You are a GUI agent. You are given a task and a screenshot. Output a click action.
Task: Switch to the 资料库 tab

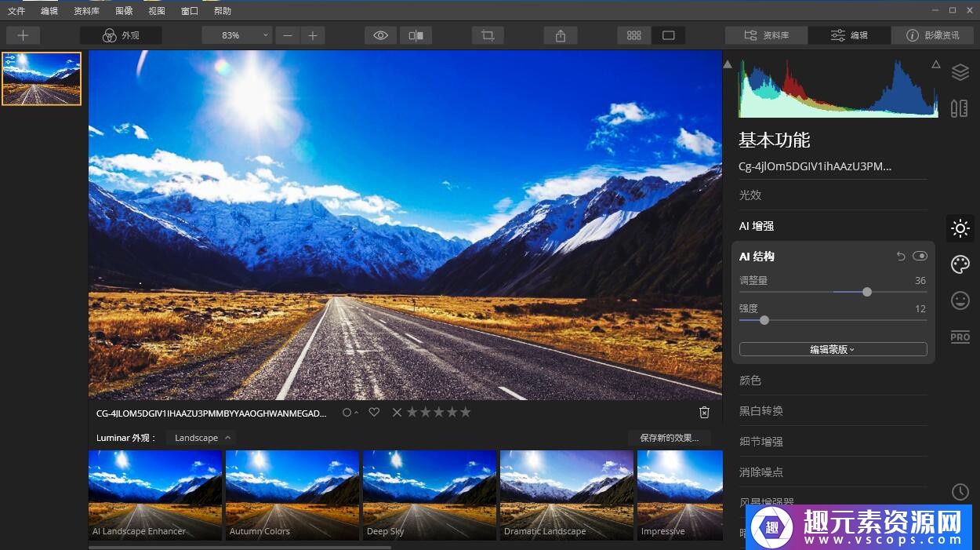coord(766,35)
